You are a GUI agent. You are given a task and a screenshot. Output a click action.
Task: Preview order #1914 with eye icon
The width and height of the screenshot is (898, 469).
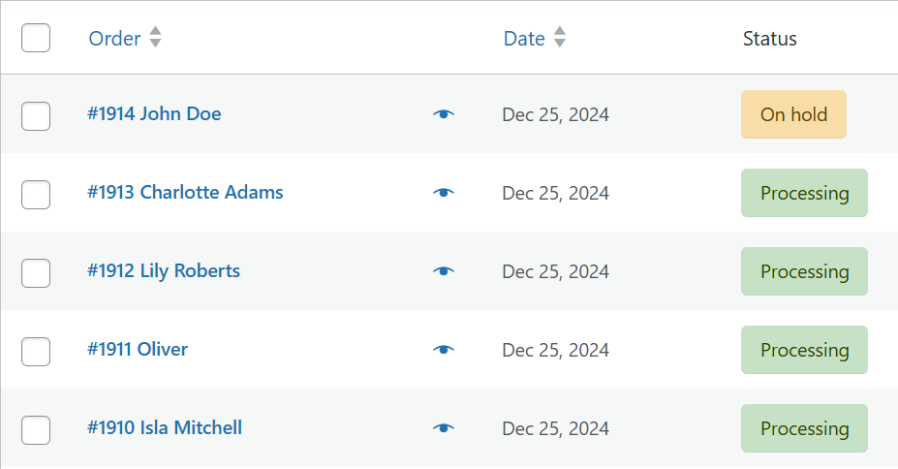[x=443, y=114]
